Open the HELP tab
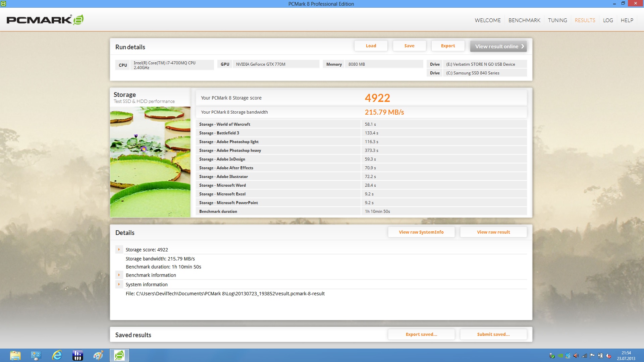 coord(627,20)
